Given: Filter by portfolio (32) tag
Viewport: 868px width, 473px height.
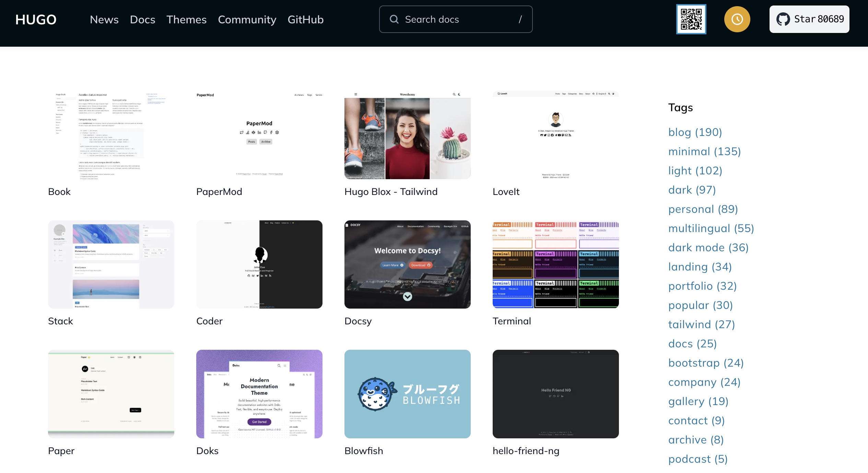Looking at the screenshot, I should (x=703, y=286).
